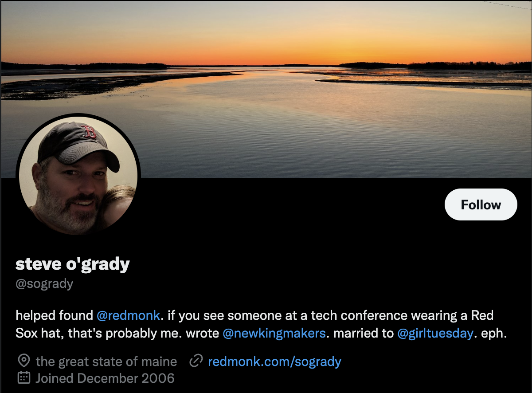Click the Joined December 2006 text

click(x=105, y=378)
